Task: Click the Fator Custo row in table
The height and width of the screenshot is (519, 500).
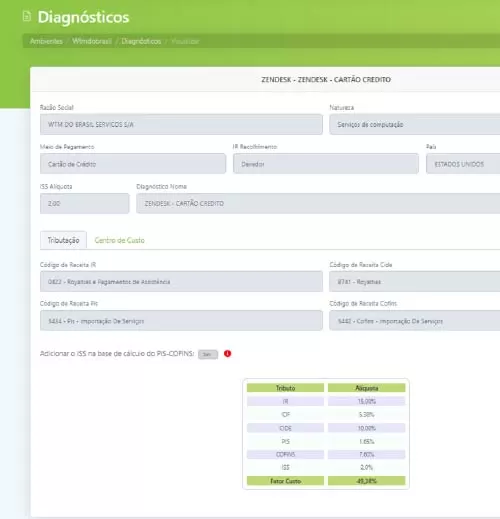Action: [326, 481]
